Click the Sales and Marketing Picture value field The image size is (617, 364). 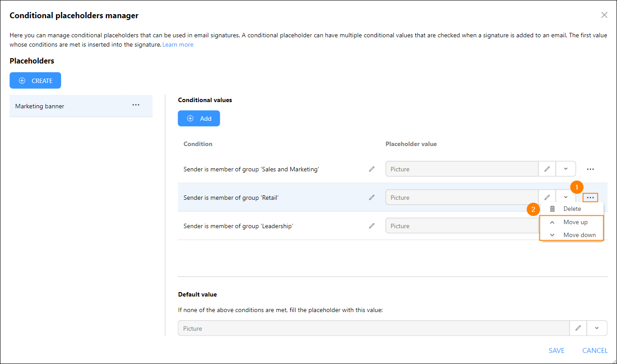pos(462,169)
